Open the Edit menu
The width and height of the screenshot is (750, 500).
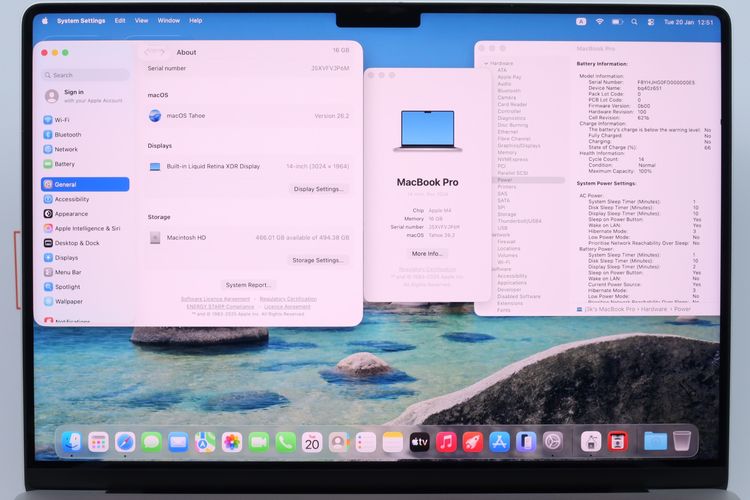point(120,21)
